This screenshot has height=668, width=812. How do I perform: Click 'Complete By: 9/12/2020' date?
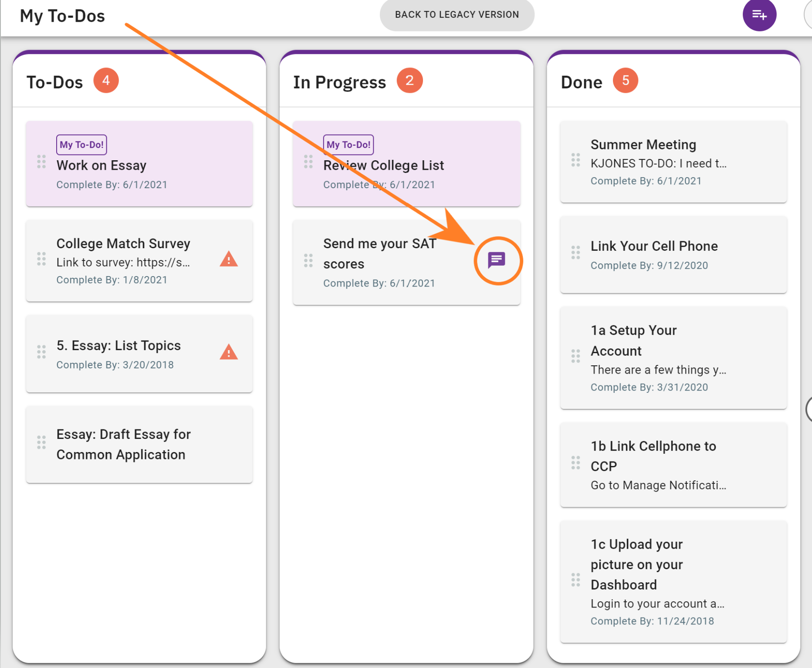click(x=649, y=265)
